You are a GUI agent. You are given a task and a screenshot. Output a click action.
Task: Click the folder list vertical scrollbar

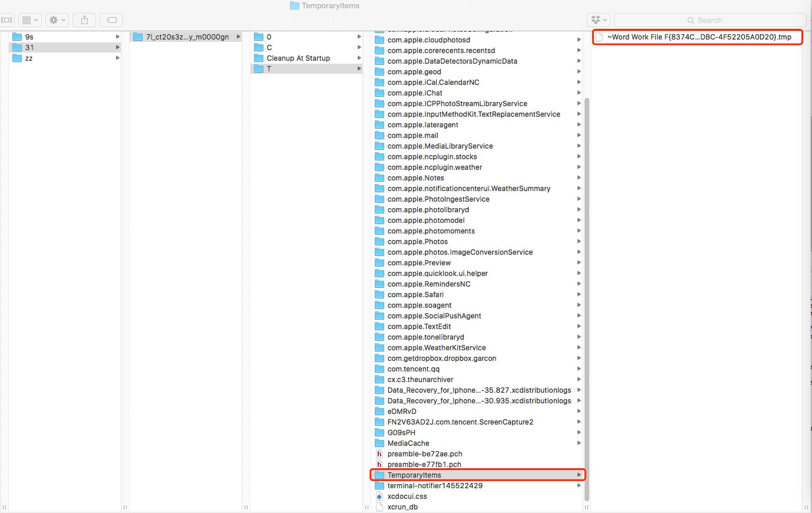click(x=586, y=295)
